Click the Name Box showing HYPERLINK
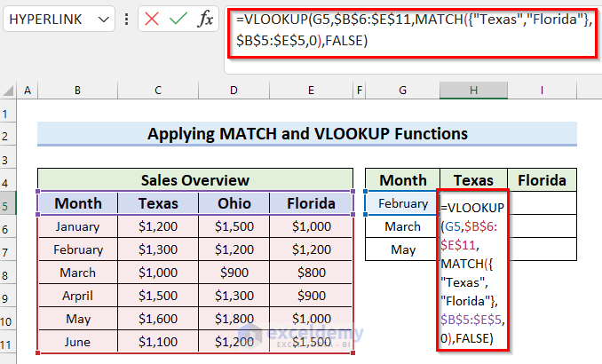The width and height of the screenshot is (602, 364). click(59, 19)
